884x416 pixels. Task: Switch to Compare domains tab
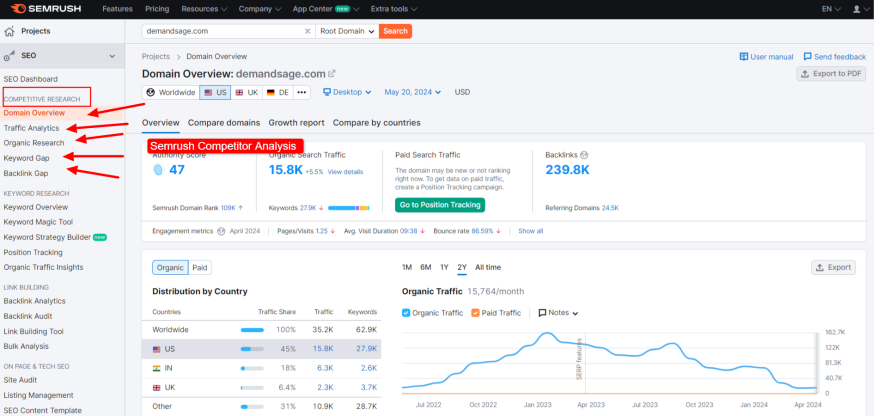(224, 123)
